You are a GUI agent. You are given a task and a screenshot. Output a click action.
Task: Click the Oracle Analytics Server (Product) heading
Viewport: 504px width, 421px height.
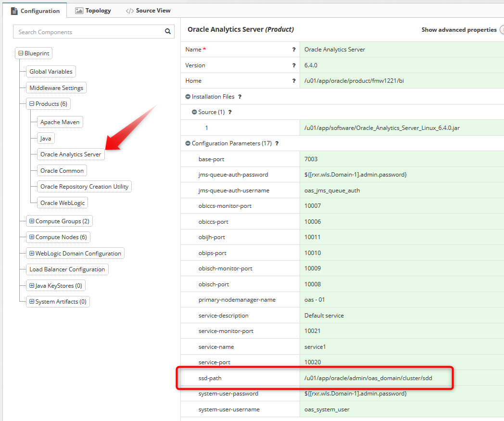pyautogui.click(x=240, y=29)
